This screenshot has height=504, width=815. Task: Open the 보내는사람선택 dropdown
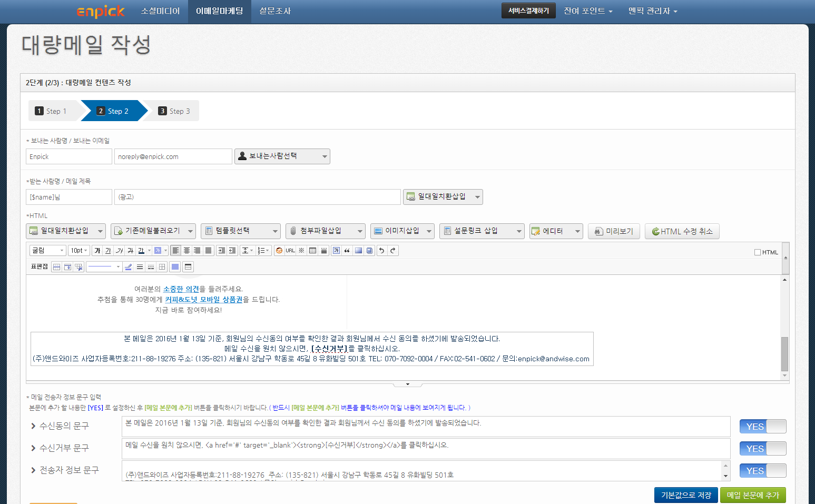pyautogui.click(x=282, y=156)
